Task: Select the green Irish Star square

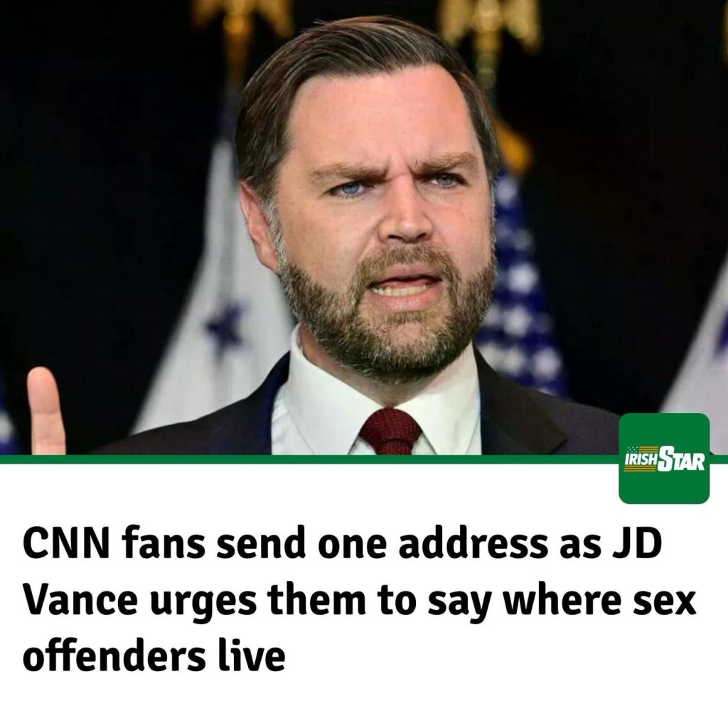Action: (664, 459)
